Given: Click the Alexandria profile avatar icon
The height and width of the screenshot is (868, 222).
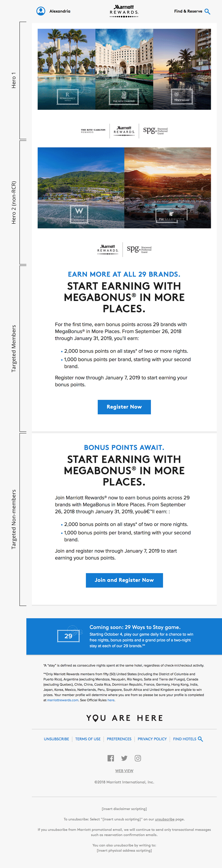Looking at the screenshot, I should coord(41,11).
